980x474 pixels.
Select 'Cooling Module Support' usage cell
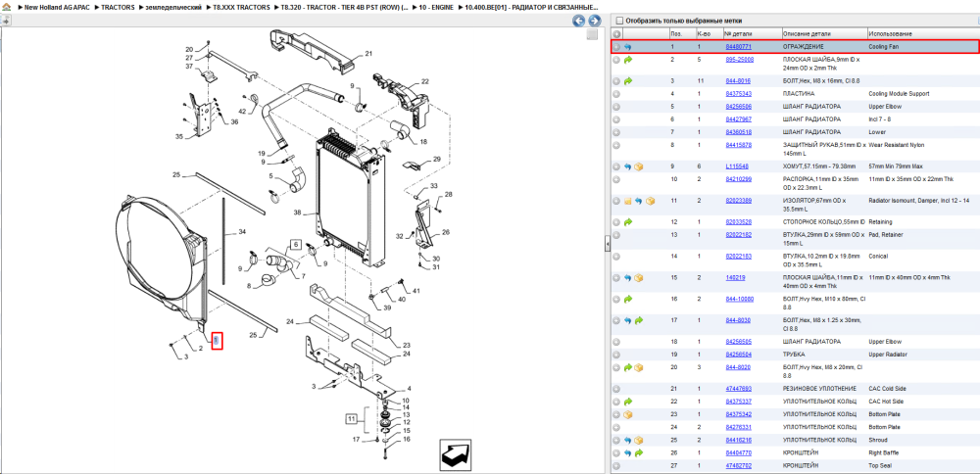(x=899, y=94)
